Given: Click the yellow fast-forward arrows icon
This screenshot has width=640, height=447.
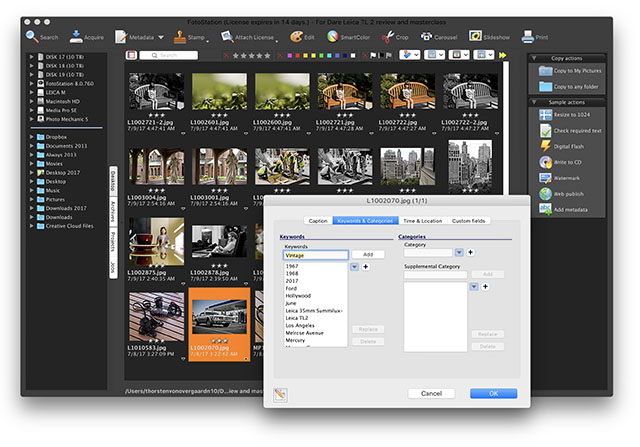Looking at the screenshot, I should click(x=502, y=55).
